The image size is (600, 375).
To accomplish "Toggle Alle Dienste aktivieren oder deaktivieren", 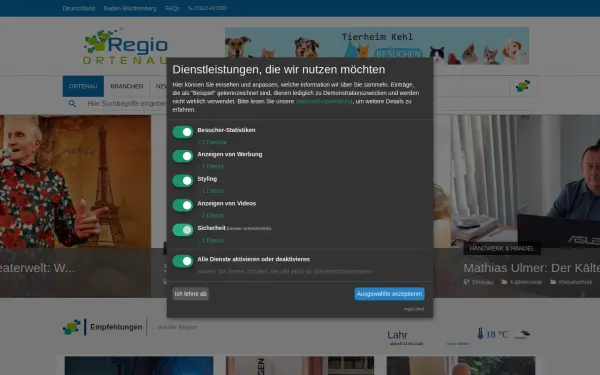I will pos(183,261).
